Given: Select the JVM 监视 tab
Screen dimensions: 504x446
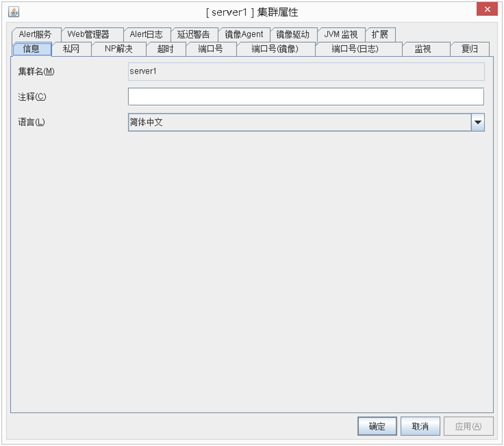Looking at the screenshot, I should (x=341, y=34).
